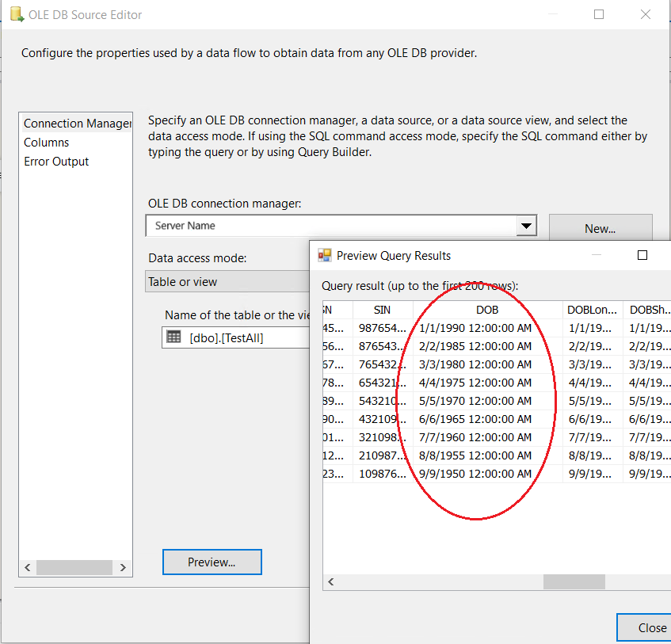
Task: Select the Connection Manager page
Action: click(76, 124)
